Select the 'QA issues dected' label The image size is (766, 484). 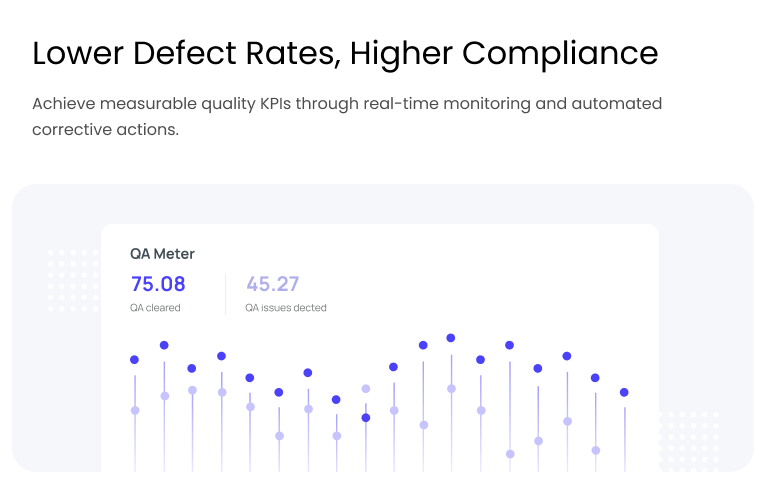coord(286,308)
